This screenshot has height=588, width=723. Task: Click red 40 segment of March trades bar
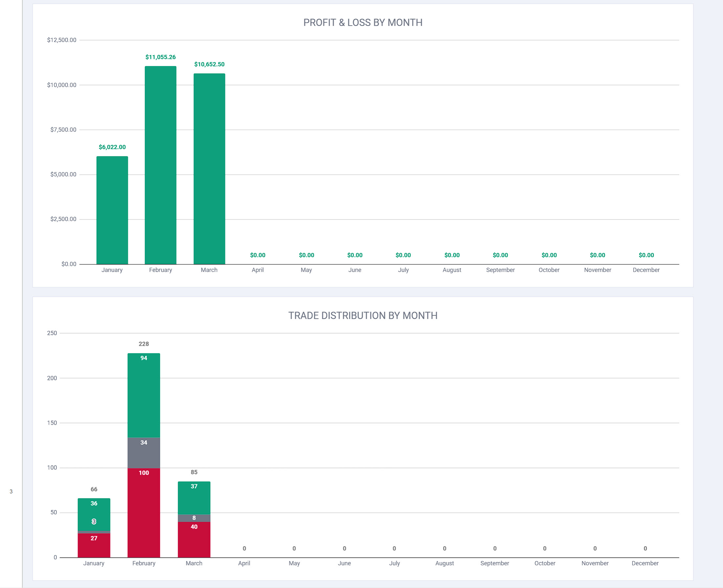pyautogui.click(x=194, y=540)
